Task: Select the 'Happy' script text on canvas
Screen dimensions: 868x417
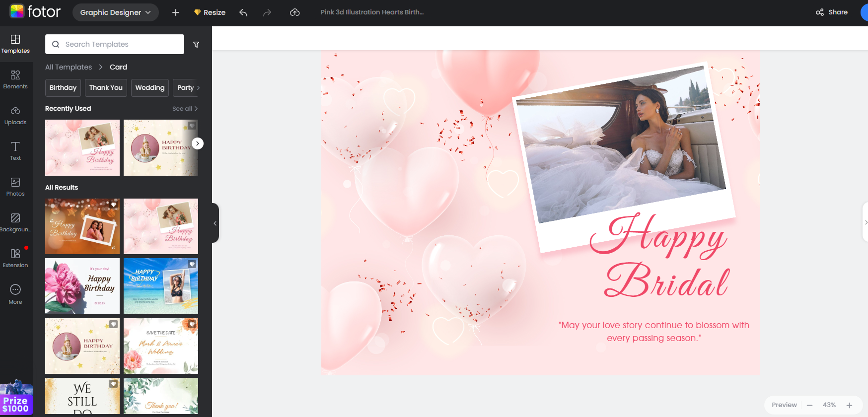Action: point(658,237)
